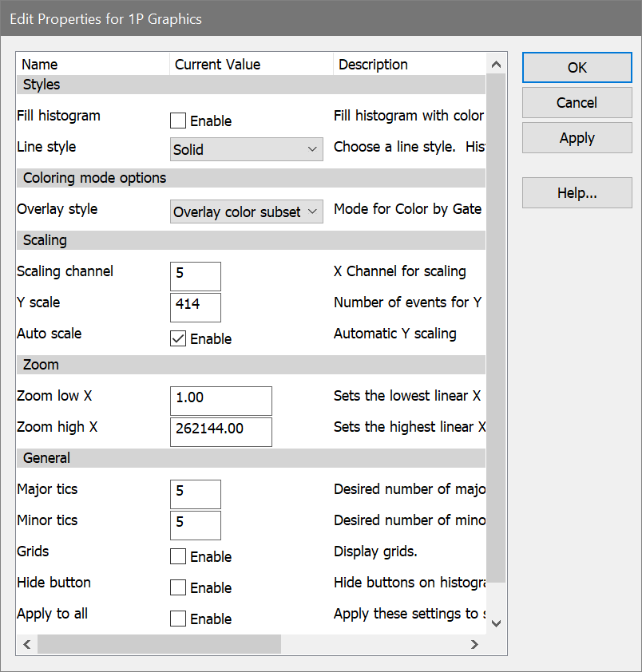
Task: Click the Apply button
Action: pyautogui.click(x=577, y=138)
